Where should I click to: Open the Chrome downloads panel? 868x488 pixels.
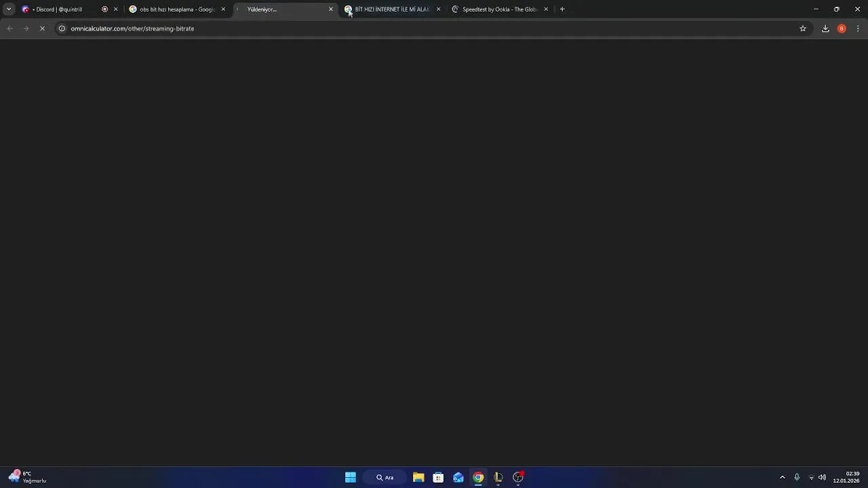(x=825, y=28)
